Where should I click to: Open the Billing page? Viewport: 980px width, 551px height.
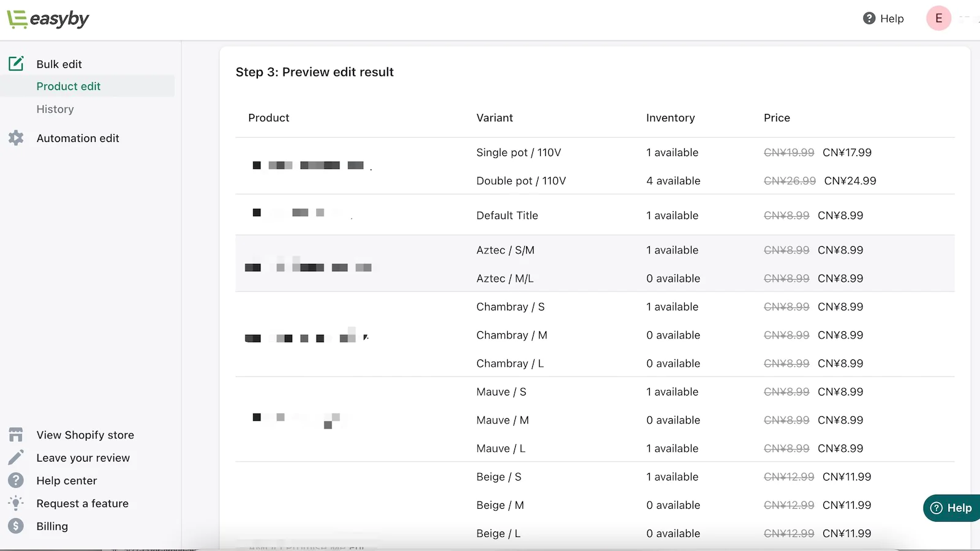click(52, 526)
